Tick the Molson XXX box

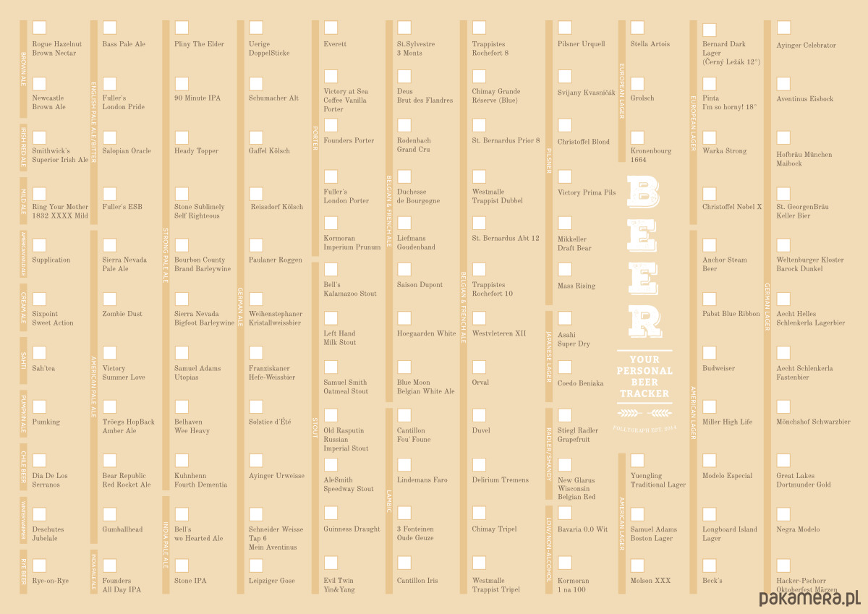point(637,566)
